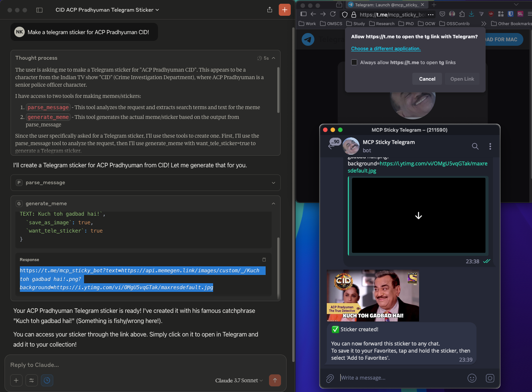Collapse the Thought process section
The height and width of the screenshot is (392, 532).
point(274,58)
